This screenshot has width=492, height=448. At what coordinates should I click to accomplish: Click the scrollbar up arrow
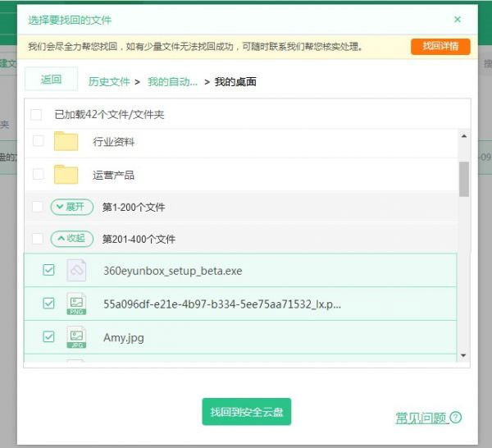pyautogui.click(x=464, y=136)
